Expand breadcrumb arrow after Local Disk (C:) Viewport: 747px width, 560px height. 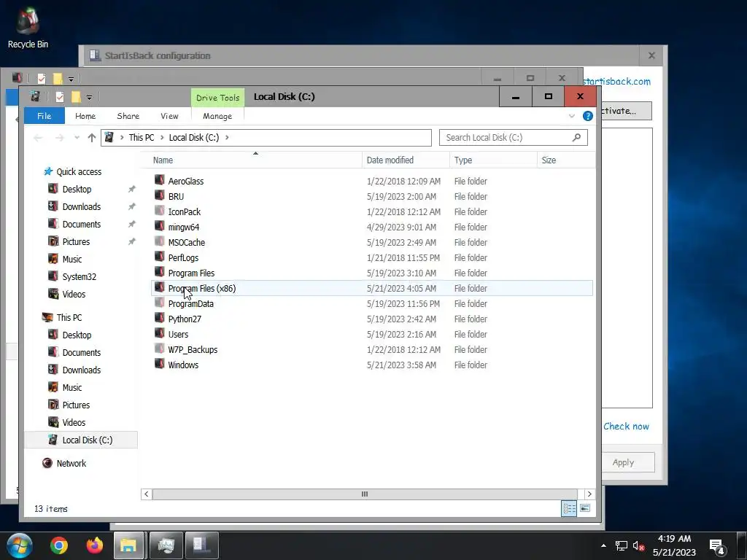point(227,138)
